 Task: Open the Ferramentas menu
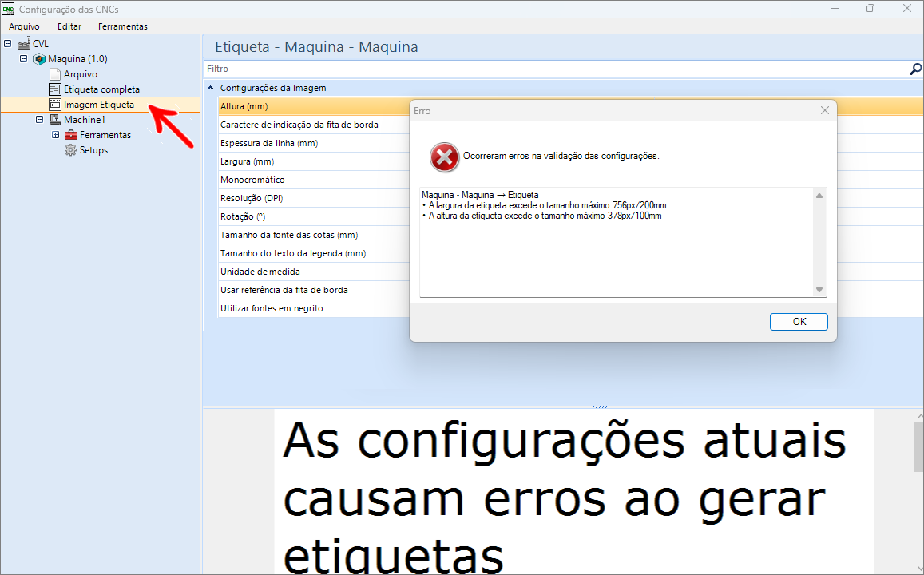[x=122, y=26]
